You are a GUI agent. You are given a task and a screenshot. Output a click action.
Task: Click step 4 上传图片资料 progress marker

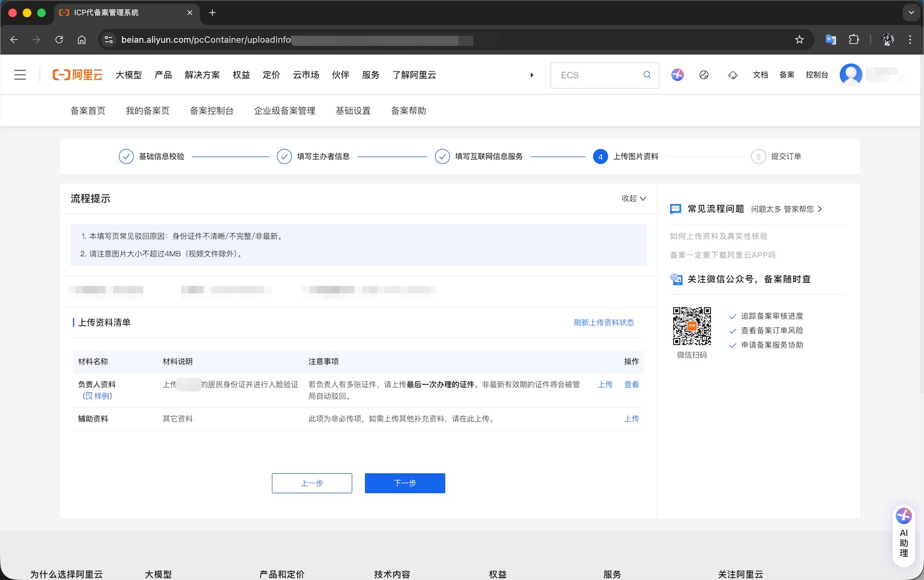[x=600, y=156]
